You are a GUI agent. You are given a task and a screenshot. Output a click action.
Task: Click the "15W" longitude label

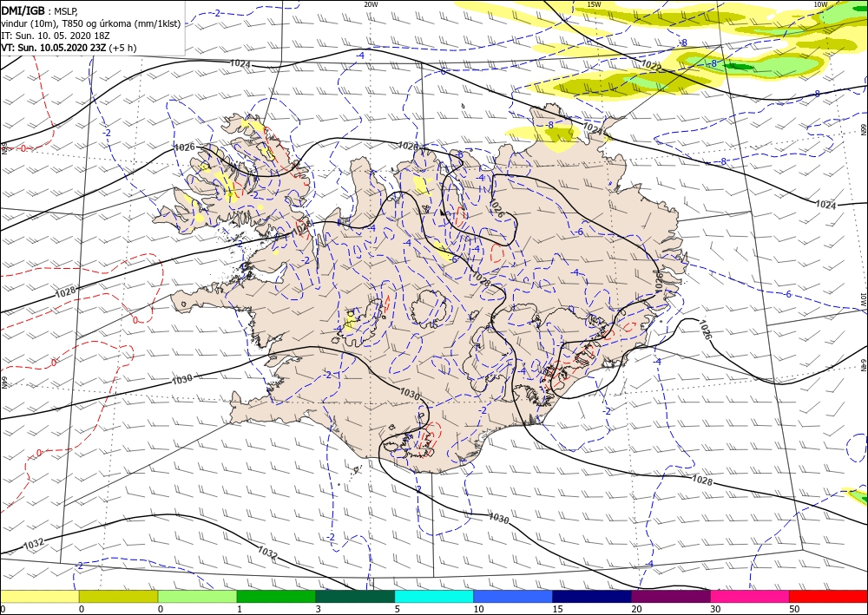(x=594, y=4)
